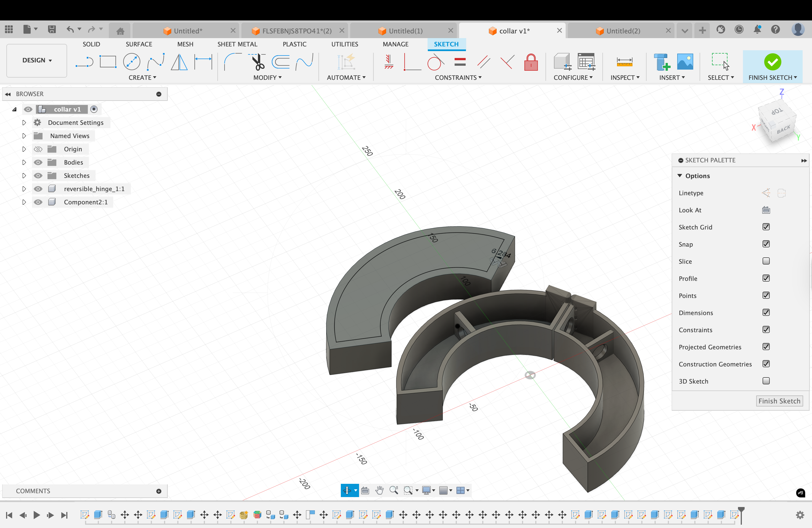Select the 2-Point Rectangle tool
This screenshot has width=812, height=528.
[108, 62]
